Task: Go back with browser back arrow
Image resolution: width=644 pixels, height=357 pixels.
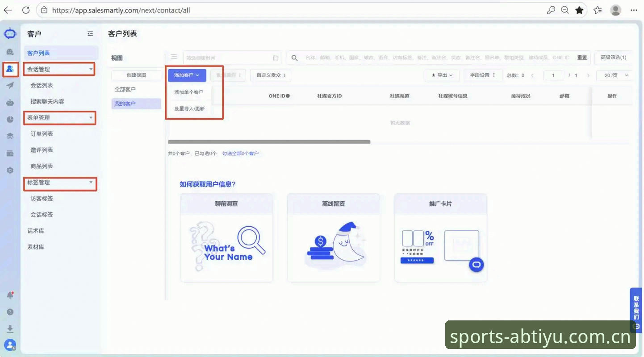Action: click(x=8, y=10)
